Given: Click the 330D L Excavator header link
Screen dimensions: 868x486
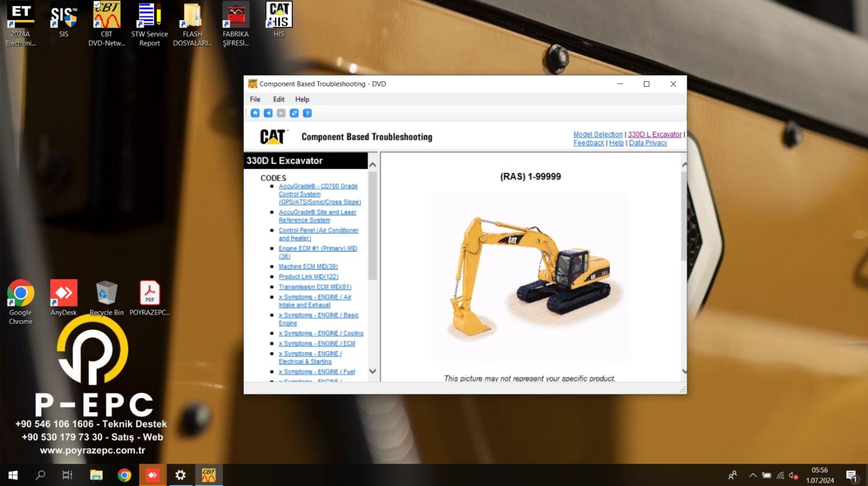Looking at the screenshot, I should tap(655, 135).
